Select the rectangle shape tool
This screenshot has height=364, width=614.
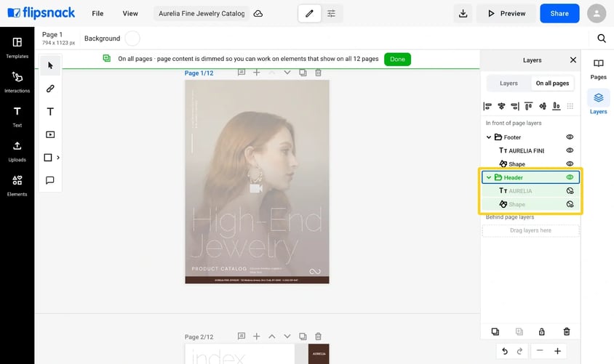click(48, 158)
